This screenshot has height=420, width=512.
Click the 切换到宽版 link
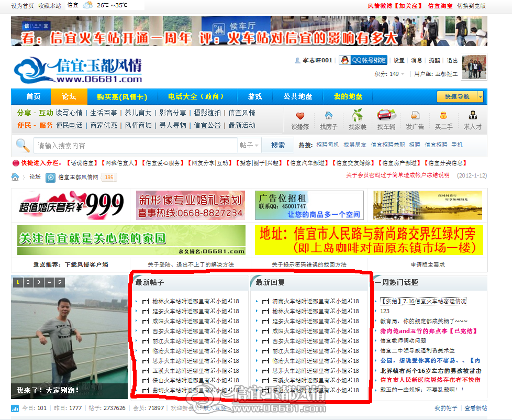(x=472, y=6)
